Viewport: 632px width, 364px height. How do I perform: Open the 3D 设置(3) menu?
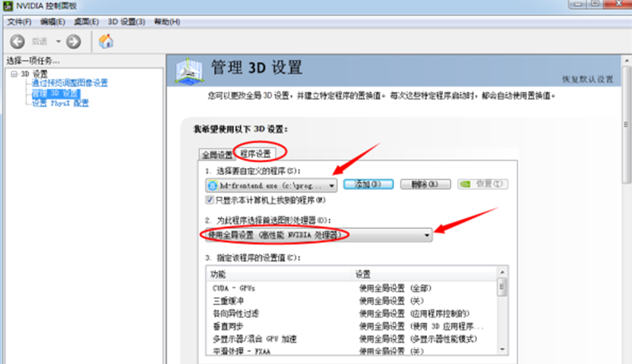126,22
